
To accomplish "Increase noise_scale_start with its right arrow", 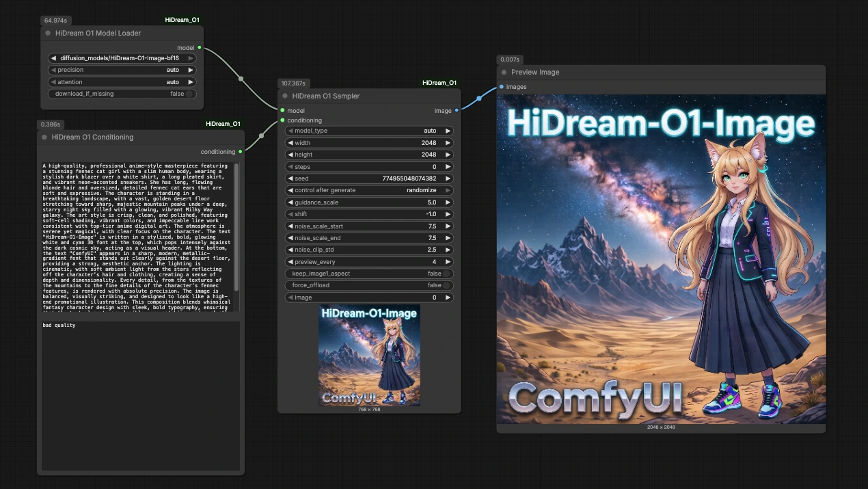I will pyautogui.click(x=448, y=226).
